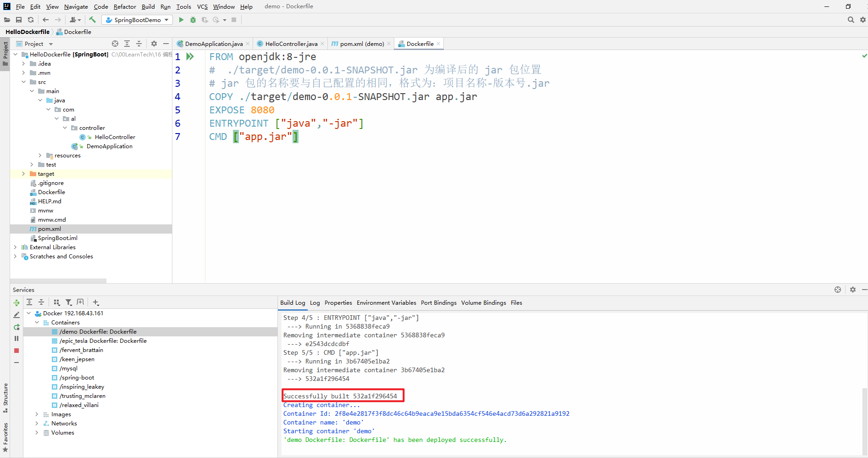This screenshot has width=868, height=458.
Task: Click Open in New Tab icon in Services
Action: tap(81, 302)
